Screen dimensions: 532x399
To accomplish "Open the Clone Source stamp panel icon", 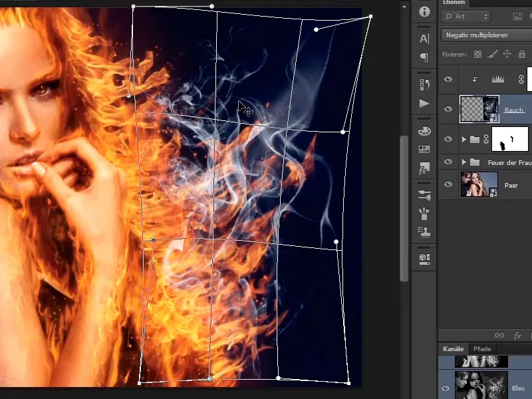I will 424,231.
